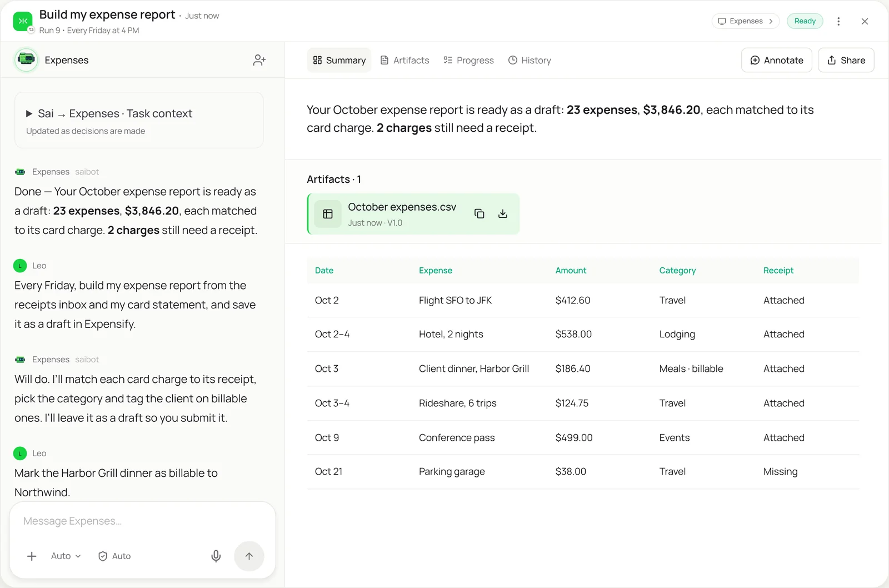Click the Date column header
Image resolution: width=889 pixels, height=588 pixels.
pos(324,271)
